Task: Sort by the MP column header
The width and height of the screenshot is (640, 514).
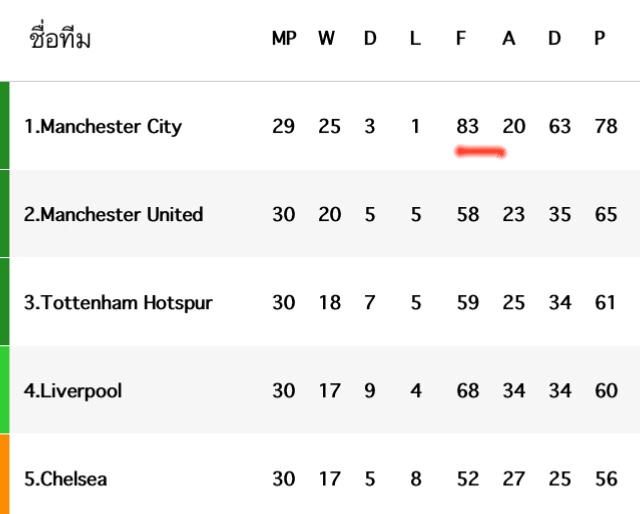Action: pyautogui.click(x=284, y=39)
